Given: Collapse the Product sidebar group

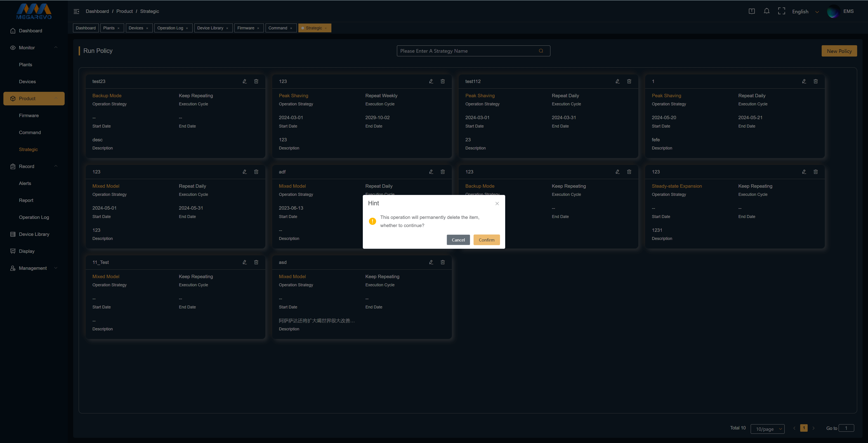Looking at the screenshot, I should (x=34, y=98).
